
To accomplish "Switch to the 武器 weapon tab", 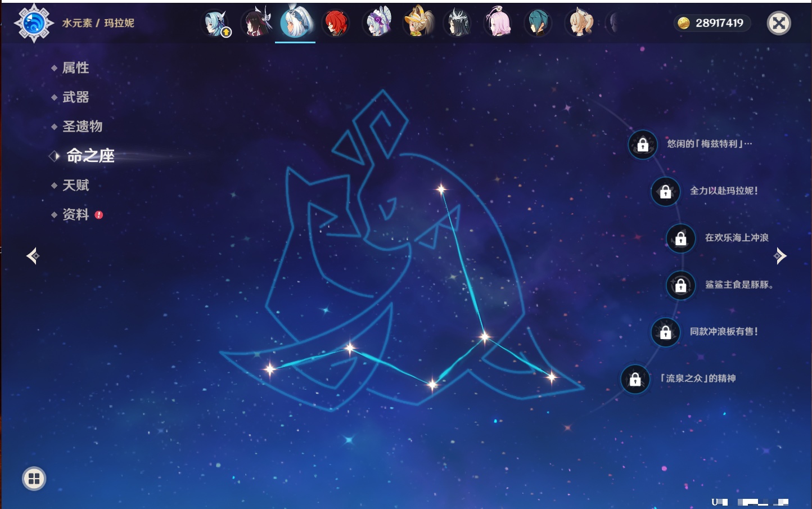I will [x=75, y=97].
